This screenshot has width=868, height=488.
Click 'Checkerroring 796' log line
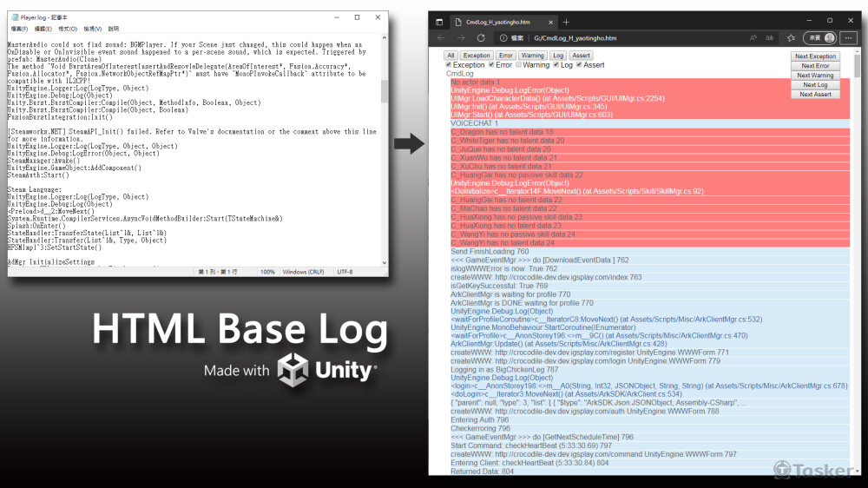point(650,428)
